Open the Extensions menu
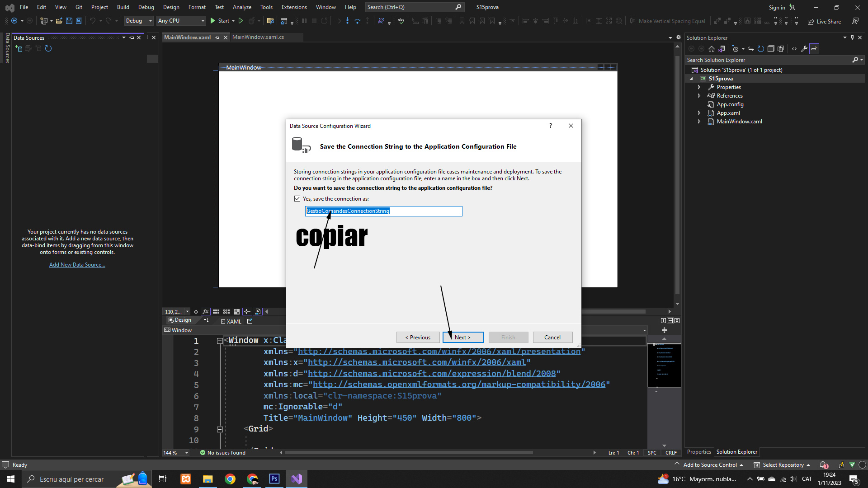 point(294,7)
